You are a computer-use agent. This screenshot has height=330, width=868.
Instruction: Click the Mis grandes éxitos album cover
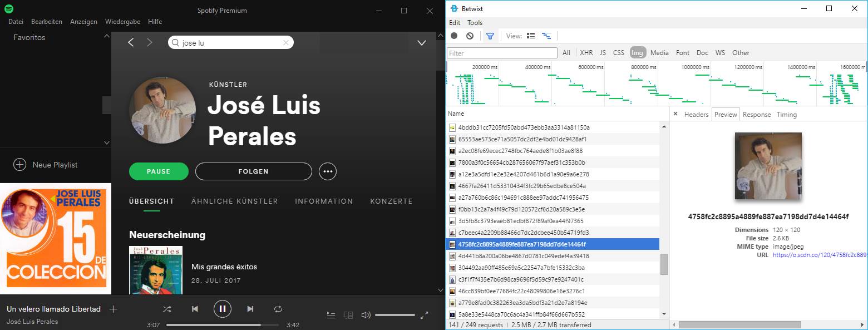(x=156, y=270)
